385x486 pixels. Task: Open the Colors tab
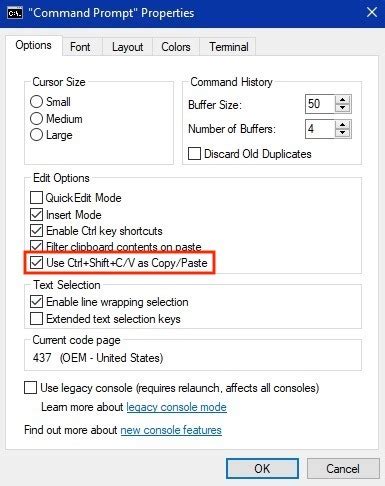(x=176, y=47)
